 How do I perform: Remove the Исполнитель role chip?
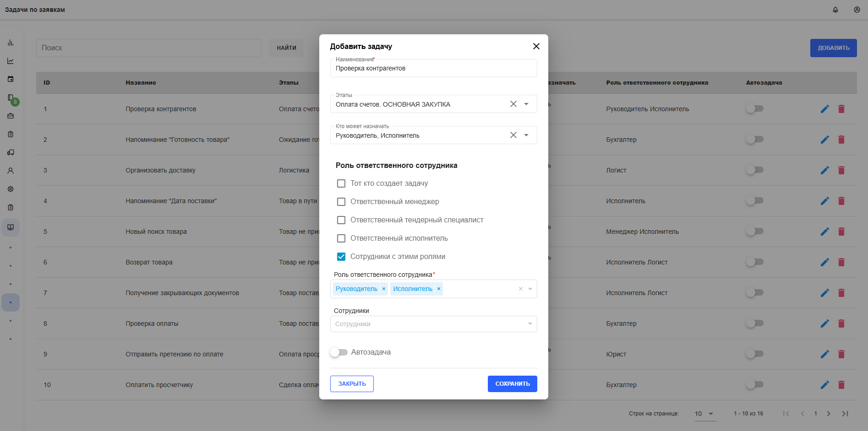(439, 289)
